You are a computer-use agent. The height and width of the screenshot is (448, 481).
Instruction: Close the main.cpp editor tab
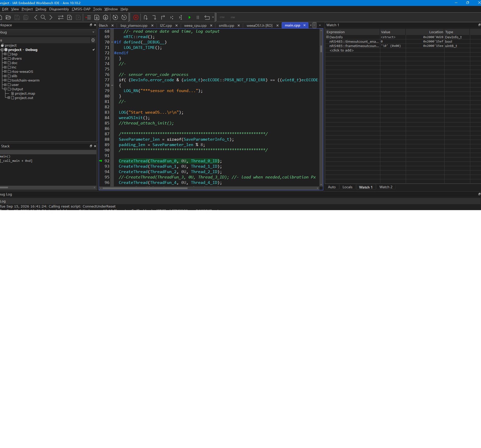pyautogui.click(x=304, y=25)
